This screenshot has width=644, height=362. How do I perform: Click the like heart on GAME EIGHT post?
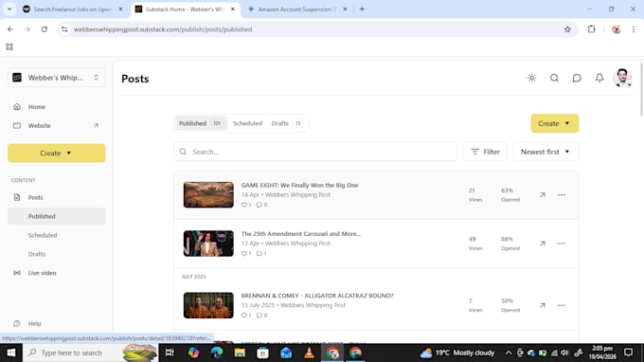244,205
